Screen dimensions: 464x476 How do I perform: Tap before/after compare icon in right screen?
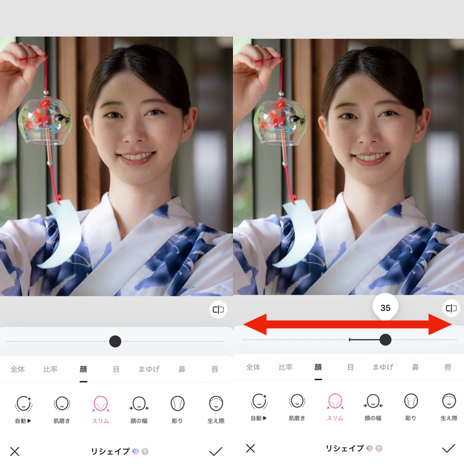point(451,308)
